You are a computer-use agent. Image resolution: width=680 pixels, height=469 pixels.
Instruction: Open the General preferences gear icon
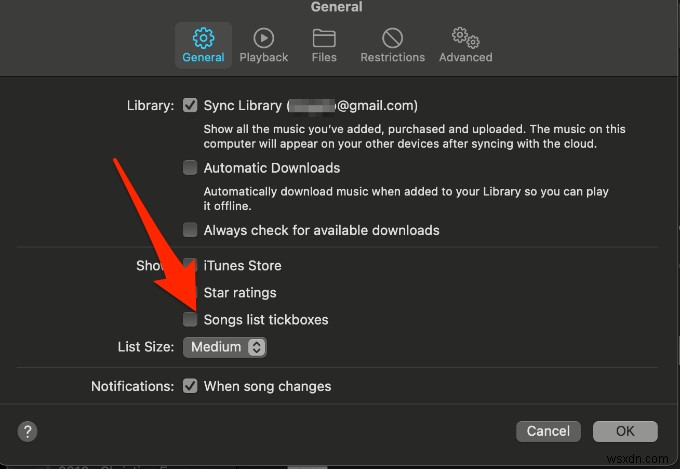204,38
